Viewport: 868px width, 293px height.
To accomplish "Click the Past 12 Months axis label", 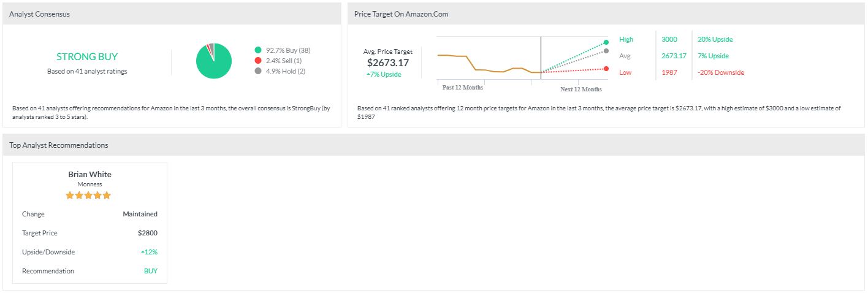I will (x=463, y=88).
